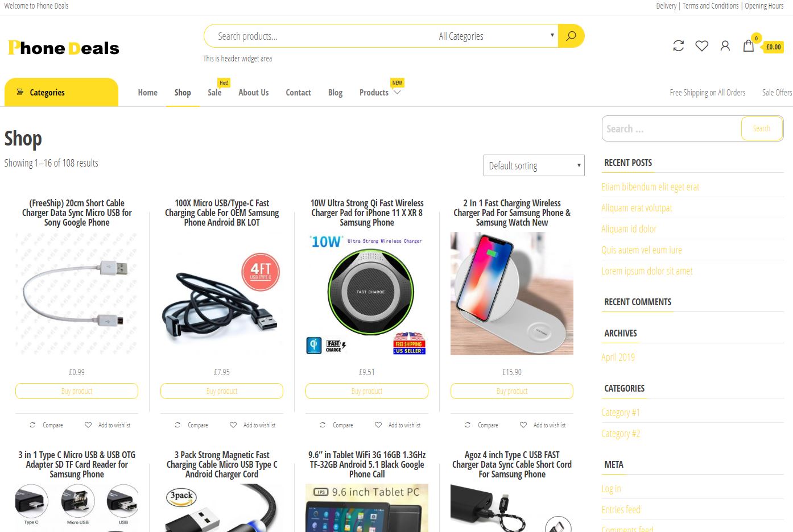793x532 pixels.
Task: Open the shopping bag cart icon
Action: [749, 46]
